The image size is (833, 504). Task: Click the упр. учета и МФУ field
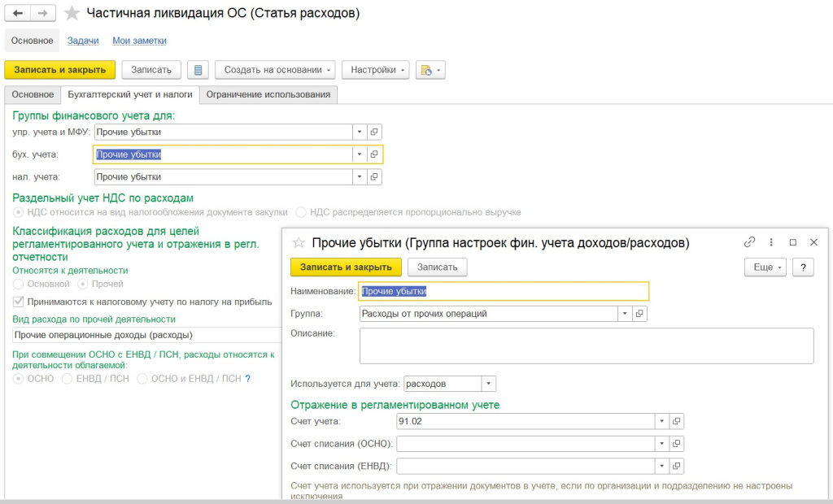[223, 132]
